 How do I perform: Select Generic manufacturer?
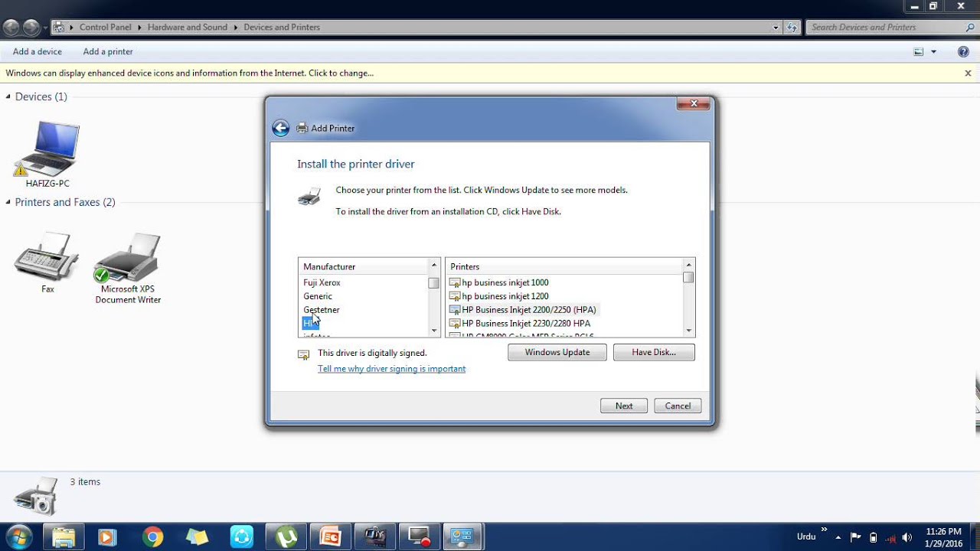point(318,296)
